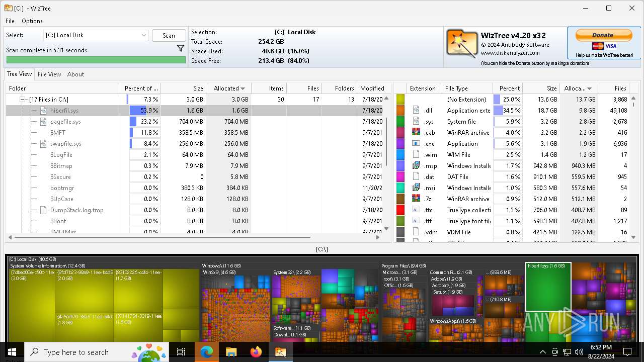Click the .msp installer icon
Image resolution: width=644 pixels, height=362 pixels.
[x=416, y=166]
